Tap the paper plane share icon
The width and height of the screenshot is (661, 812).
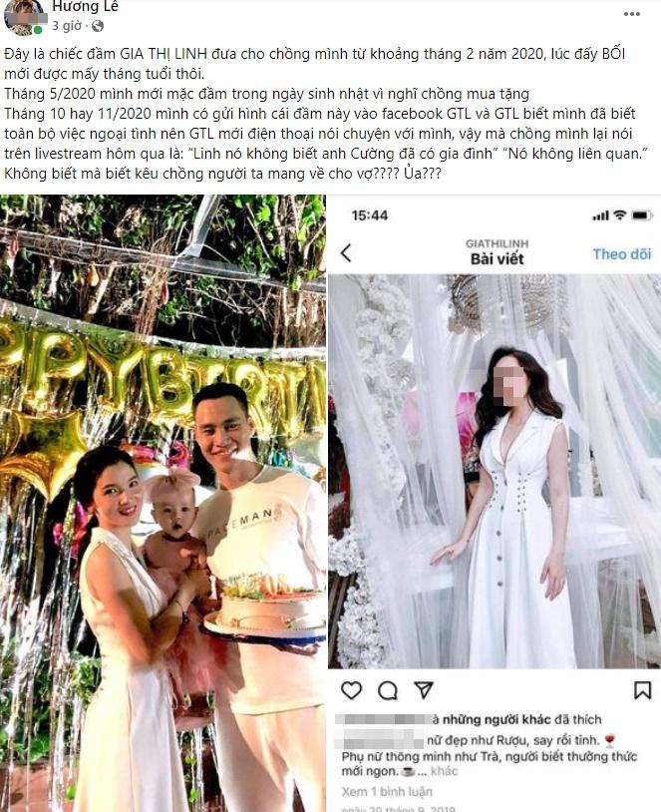[423, 689]
